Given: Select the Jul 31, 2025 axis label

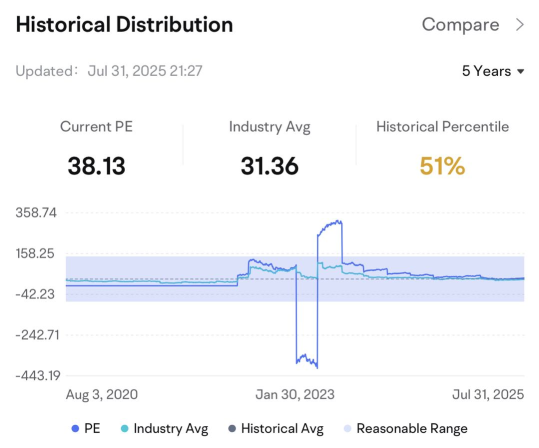Looking at the screenshot, I should tap(488, 394).
